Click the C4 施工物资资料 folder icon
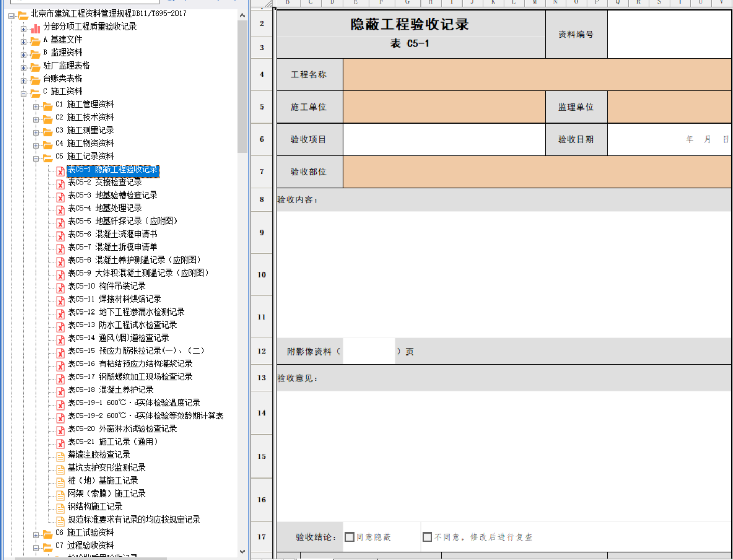Viewport: 733px width, 560px height. point(48,145)
